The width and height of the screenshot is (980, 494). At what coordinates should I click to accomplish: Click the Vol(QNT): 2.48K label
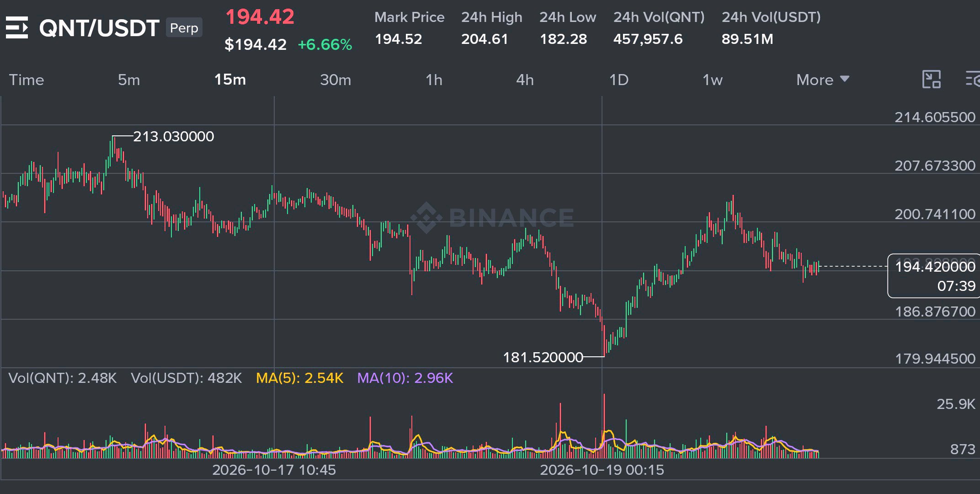63,378
